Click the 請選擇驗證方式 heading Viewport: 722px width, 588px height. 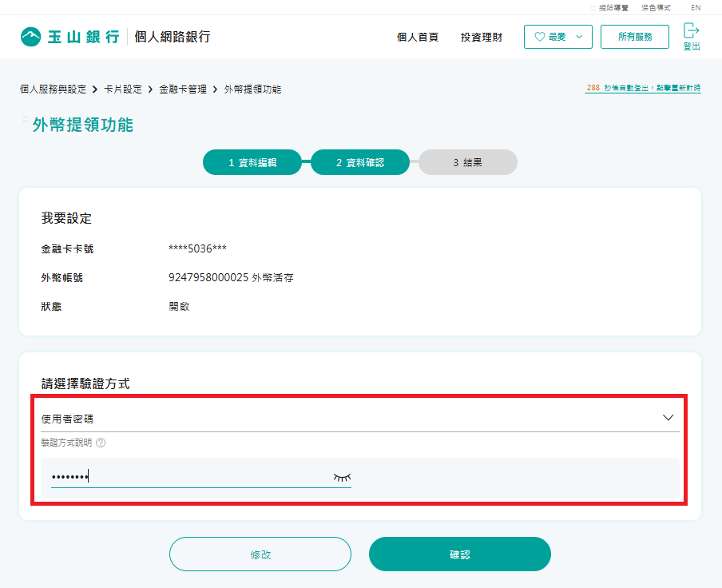click(x=85, y=383)
